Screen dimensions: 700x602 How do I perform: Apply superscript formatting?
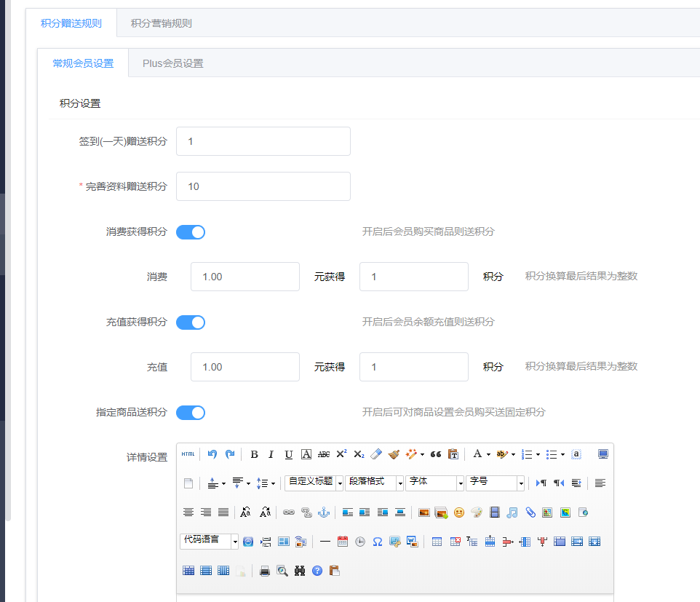pyautogui.click(x=341, y=454)
